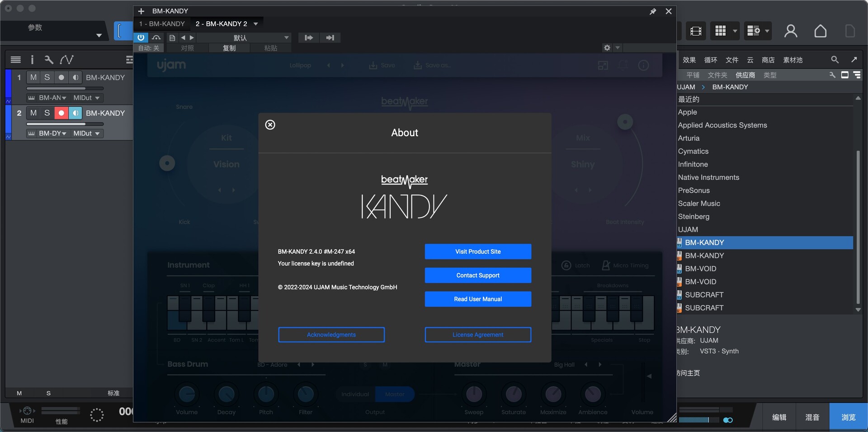Screen dimensions: 868x432
Task: Click the route-out arrow icon in plugin header
Action: point(330,38)
